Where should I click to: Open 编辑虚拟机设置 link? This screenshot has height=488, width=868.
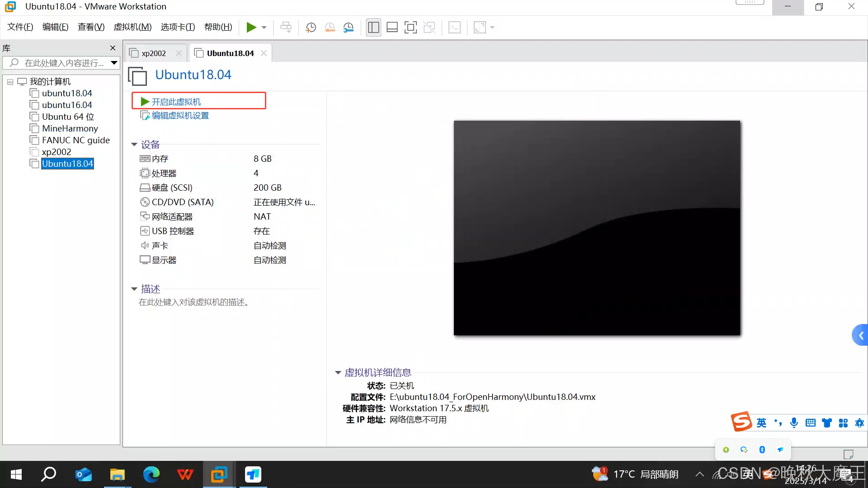point(180,116)
